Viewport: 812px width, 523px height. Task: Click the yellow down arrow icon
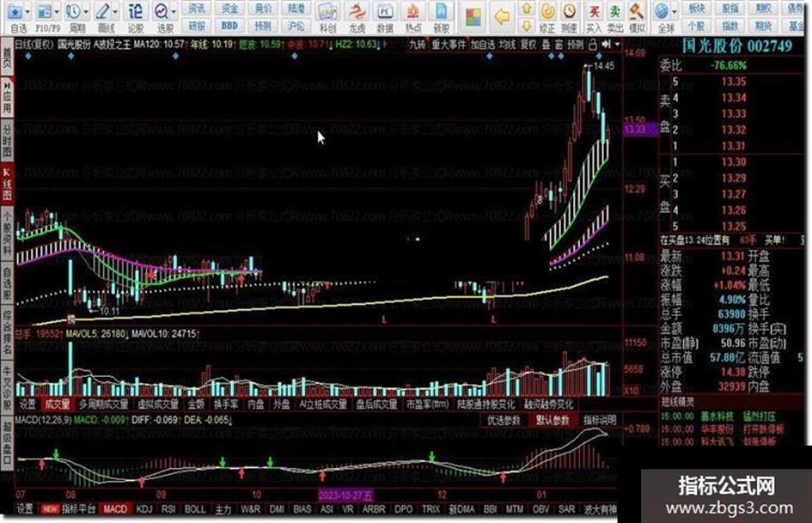coord(527,26)
